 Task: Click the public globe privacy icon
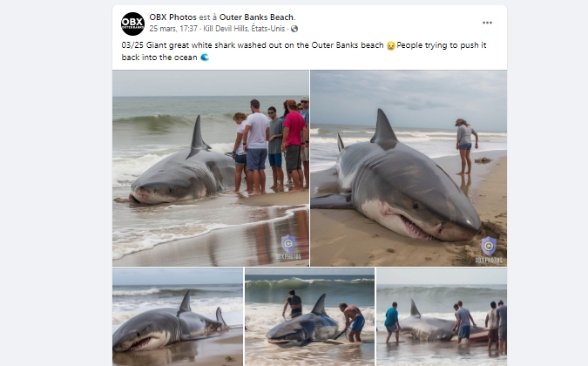(x=294, y=29)
